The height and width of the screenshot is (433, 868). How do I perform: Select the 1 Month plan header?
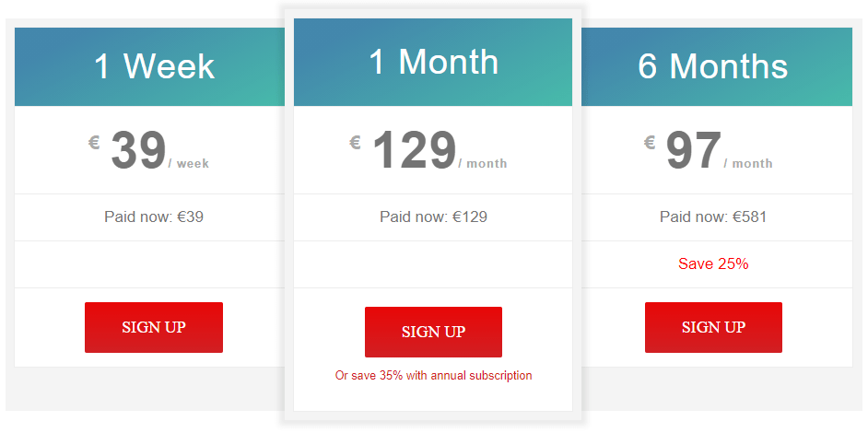[433, 62]
